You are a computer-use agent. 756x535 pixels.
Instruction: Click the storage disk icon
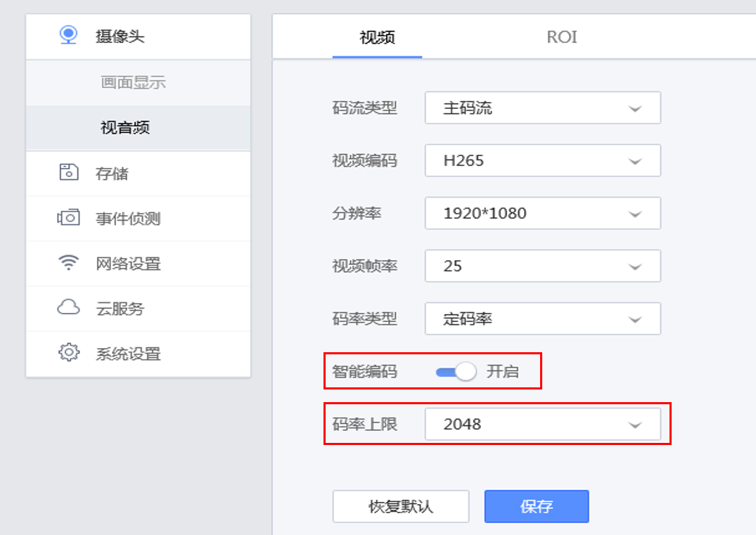tap(68, 172)
